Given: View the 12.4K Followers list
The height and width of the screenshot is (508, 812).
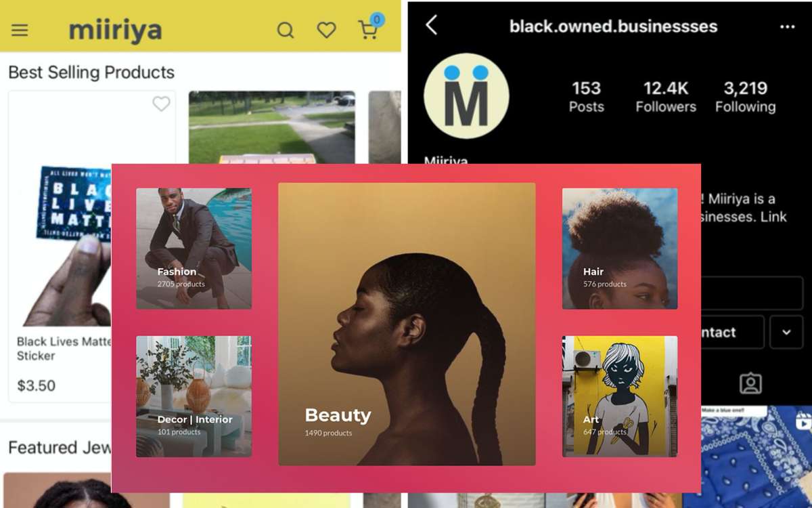Looking at the screenshot, I should [x=666, y=96].
